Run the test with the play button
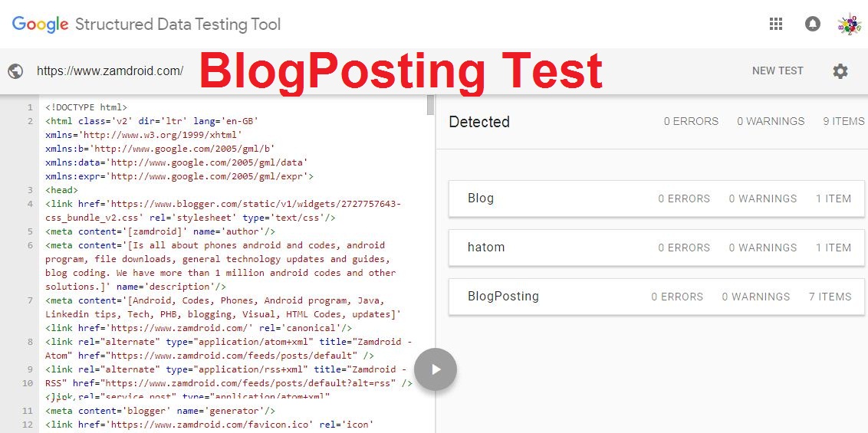 pos(436,369)
